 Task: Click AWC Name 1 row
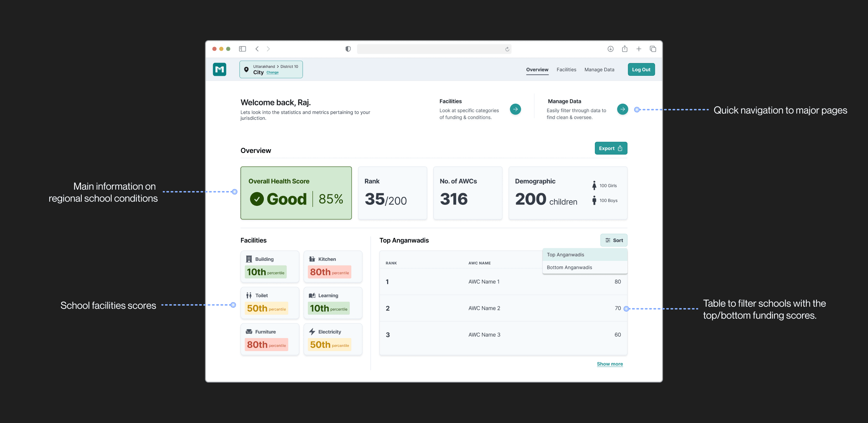503,282
